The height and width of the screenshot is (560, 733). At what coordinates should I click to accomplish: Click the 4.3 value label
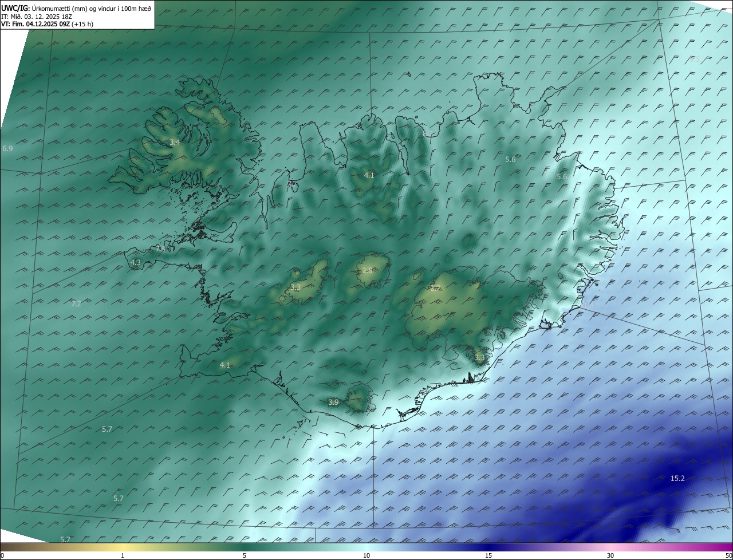pyautogui.click(x=136, y=263)
